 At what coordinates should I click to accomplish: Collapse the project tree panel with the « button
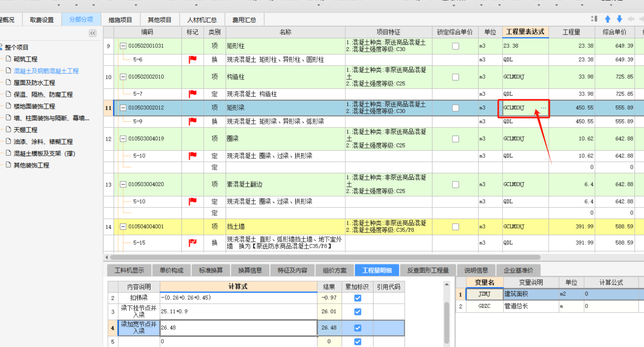pyautogui.click(x=93, y=33)
